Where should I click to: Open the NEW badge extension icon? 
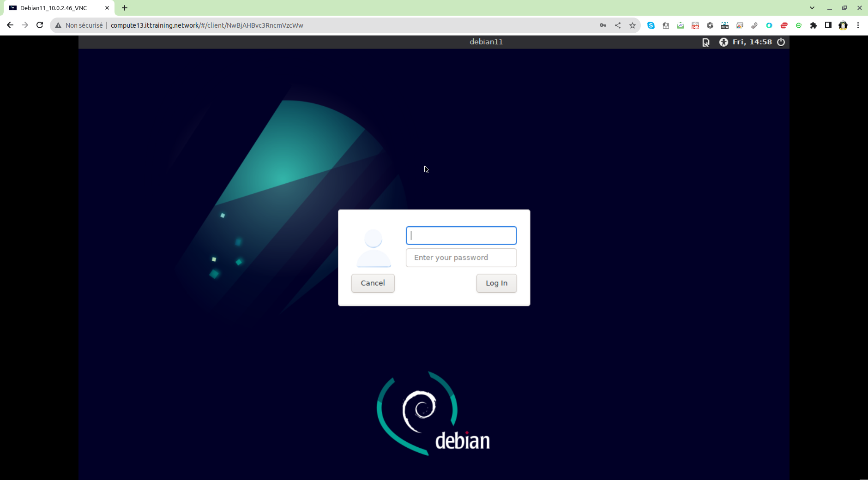725,25
